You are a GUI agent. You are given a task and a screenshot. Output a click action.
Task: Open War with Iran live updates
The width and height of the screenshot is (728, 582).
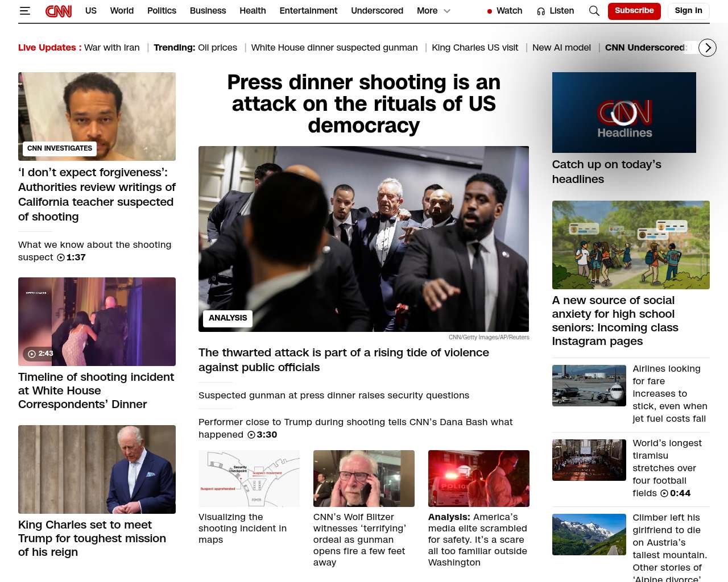point(111,48)
